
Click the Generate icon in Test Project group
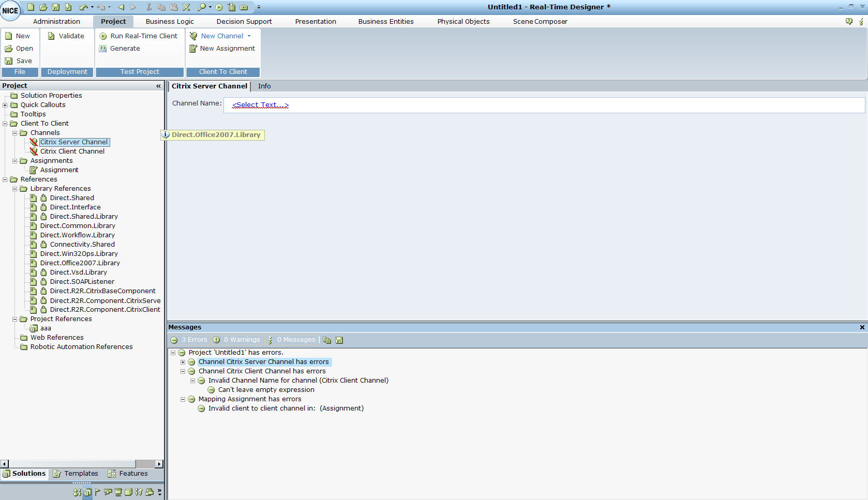tap(103, 49)
